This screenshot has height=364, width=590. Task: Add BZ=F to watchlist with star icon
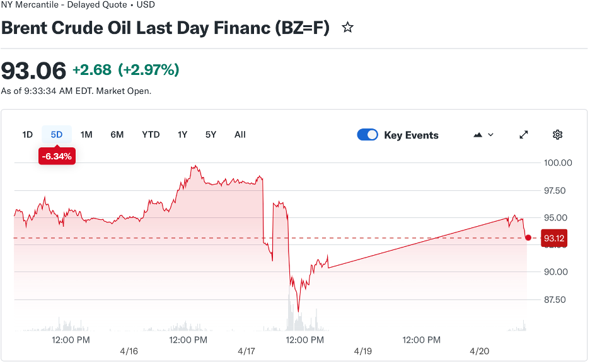347,28
